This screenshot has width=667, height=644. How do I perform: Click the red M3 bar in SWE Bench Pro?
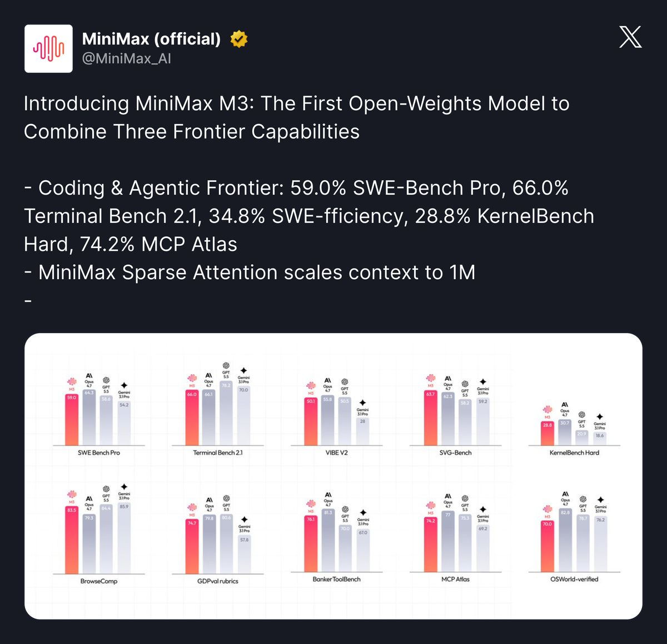pyautogui.click(x=72, y=419)
